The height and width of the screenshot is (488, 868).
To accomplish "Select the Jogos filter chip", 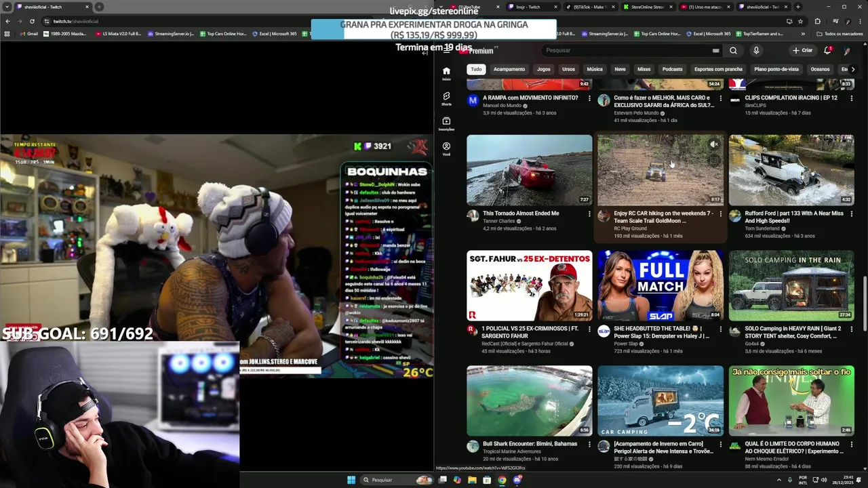I will (544, 69).
